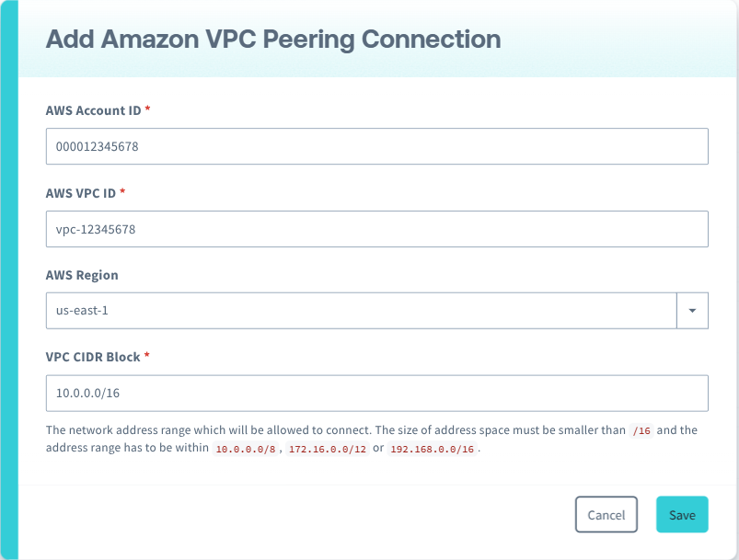
Task: Click the network address range help text
Action: point(276,429)
